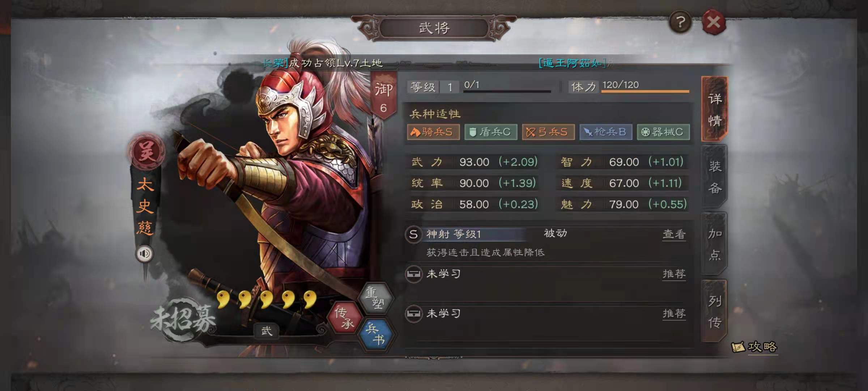Open the red 传承 hexagon icon
This screenshot has height=391, width=868.
(344, 318)
